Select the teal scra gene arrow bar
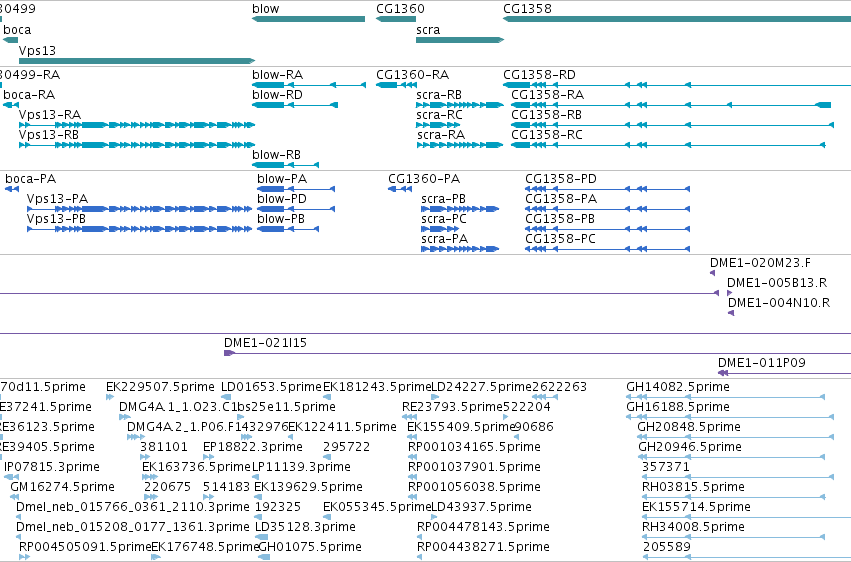 point(460,40)
